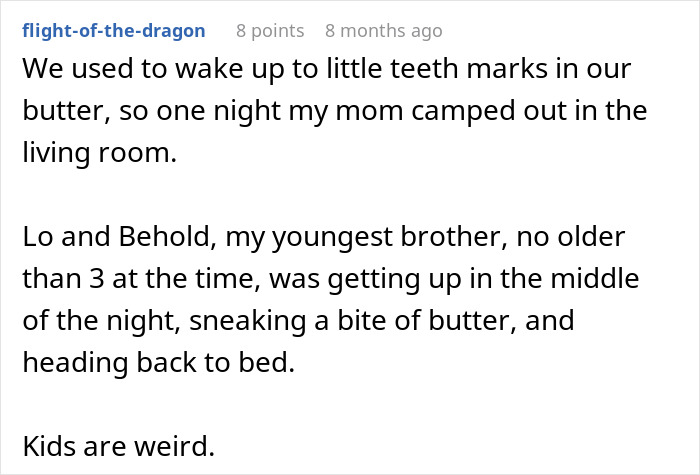The width and height of the screenshot is (700, 475).
Task: Open flight-of-the-dragon user profile link
Action: click(x=113, y=31)
